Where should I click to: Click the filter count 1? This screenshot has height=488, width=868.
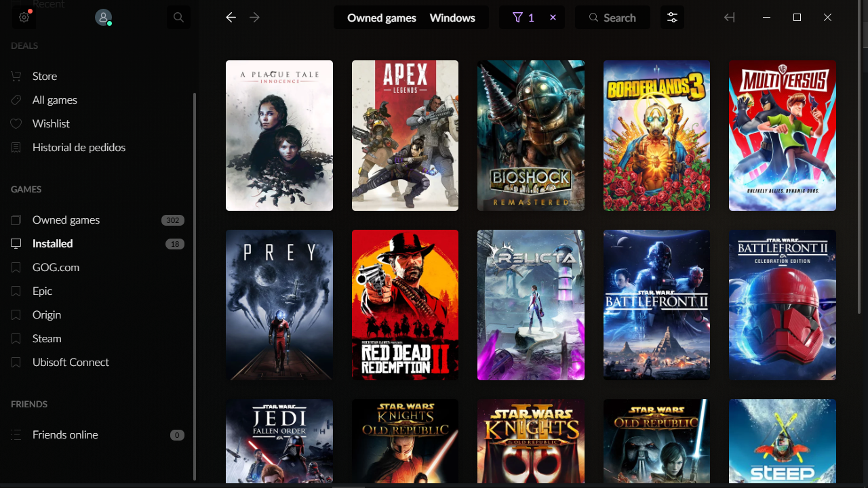[531, 18]
